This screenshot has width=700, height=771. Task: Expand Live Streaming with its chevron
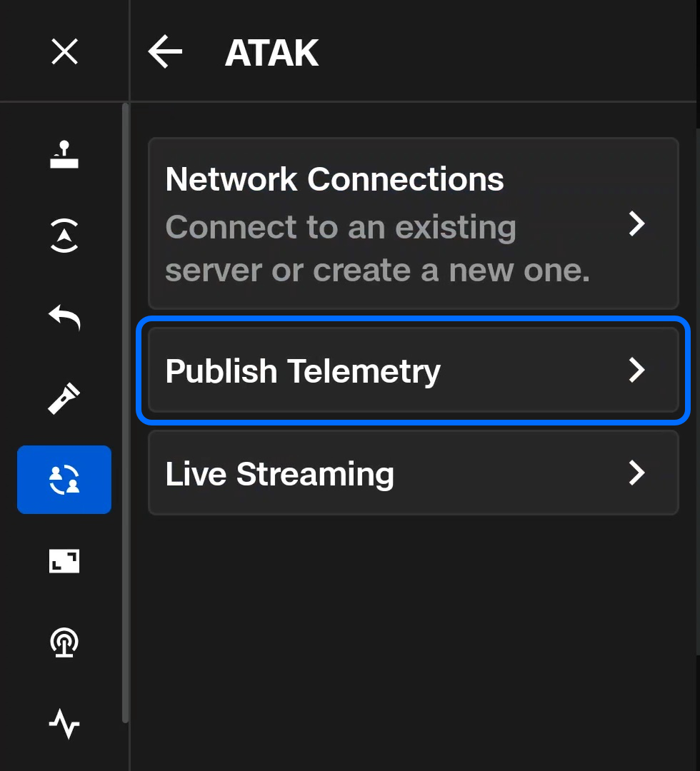[638, 473]
